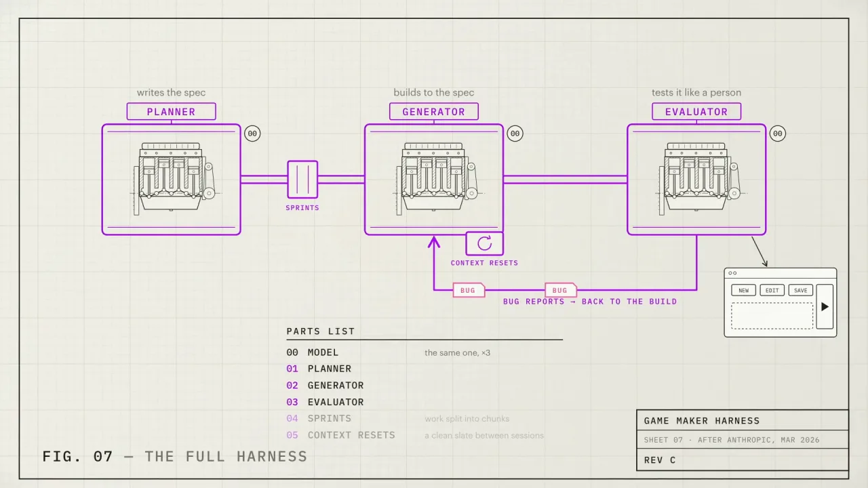The image size is (868, 488).
Task: Click the 'writes the spec' caption
Action: pos(171,93)
